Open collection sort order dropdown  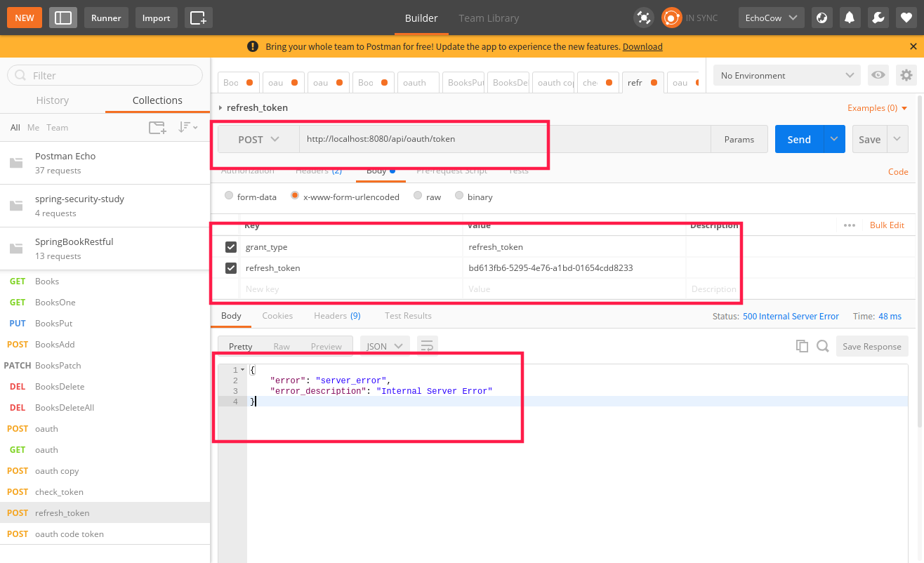pos(187,127)
